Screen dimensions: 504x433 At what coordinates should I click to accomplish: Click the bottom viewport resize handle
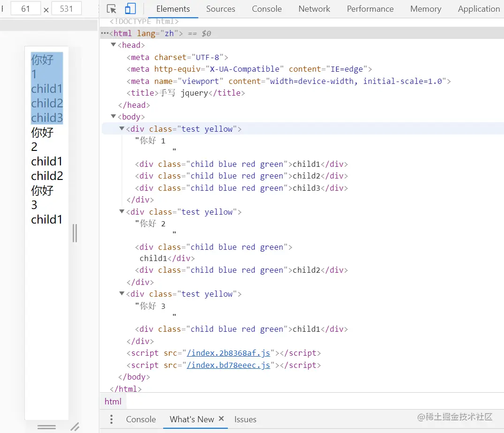point(46,427)
